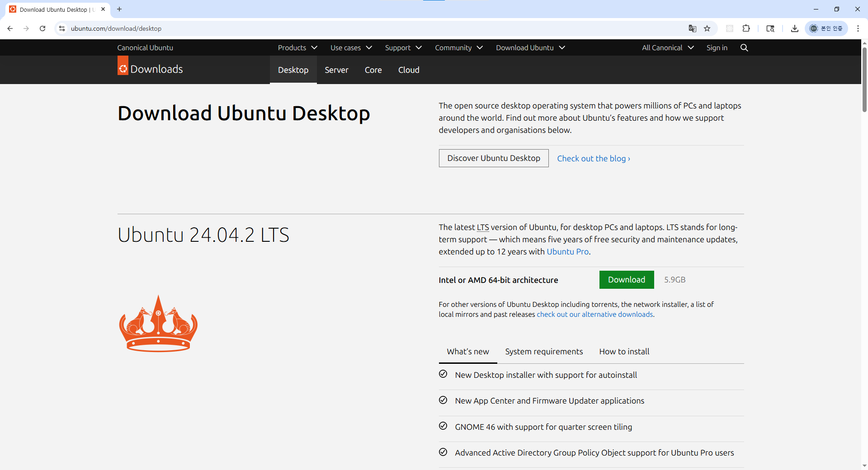Viewport: 868px width, 470px height.
Task: Open a new browser tab
Action: (x=119, y=9)
